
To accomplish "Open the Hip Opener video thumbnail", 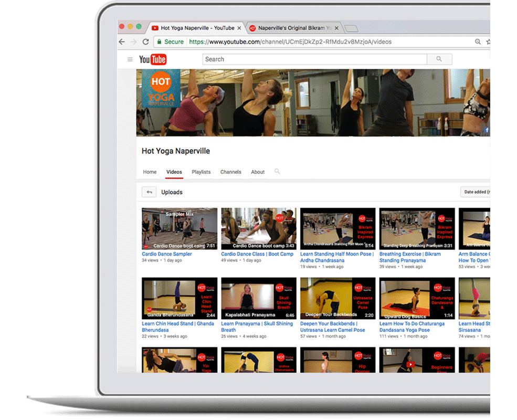I will (x=338, y=360).
